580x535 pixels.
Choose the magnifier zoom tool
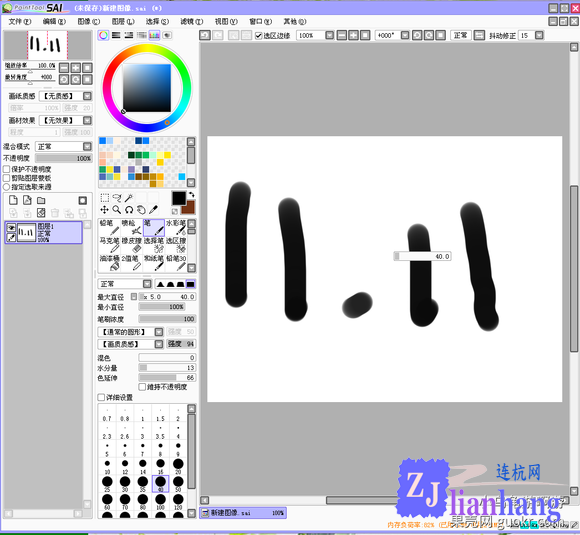click(x=117, y=210)
